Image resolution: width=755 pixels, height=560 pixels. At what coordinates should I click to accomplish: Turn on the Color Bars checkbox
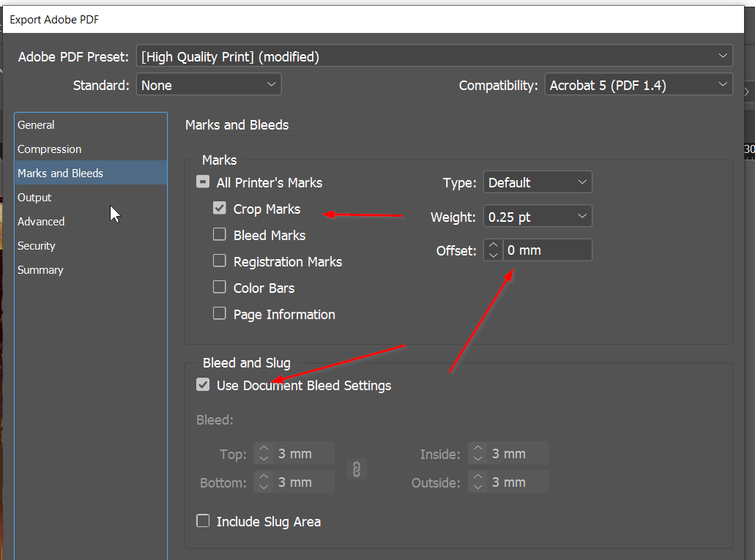pos(219,288)
